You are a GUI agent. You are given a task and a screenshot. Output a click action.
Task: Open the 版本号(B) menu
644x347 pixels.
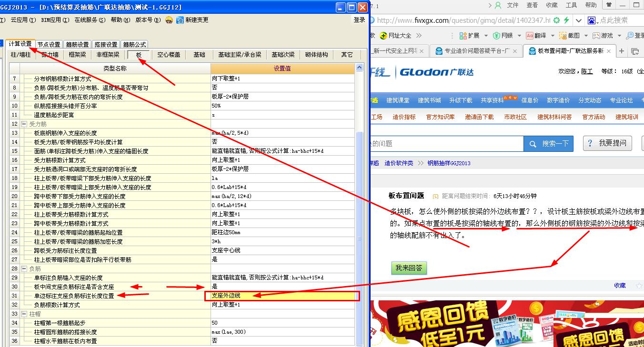[x=148, y=20]
